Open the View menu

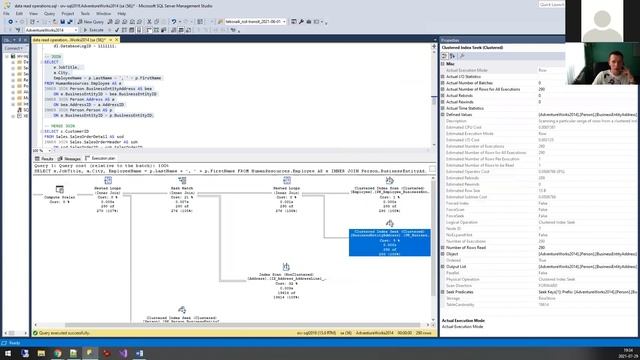(x=33, y=13)
